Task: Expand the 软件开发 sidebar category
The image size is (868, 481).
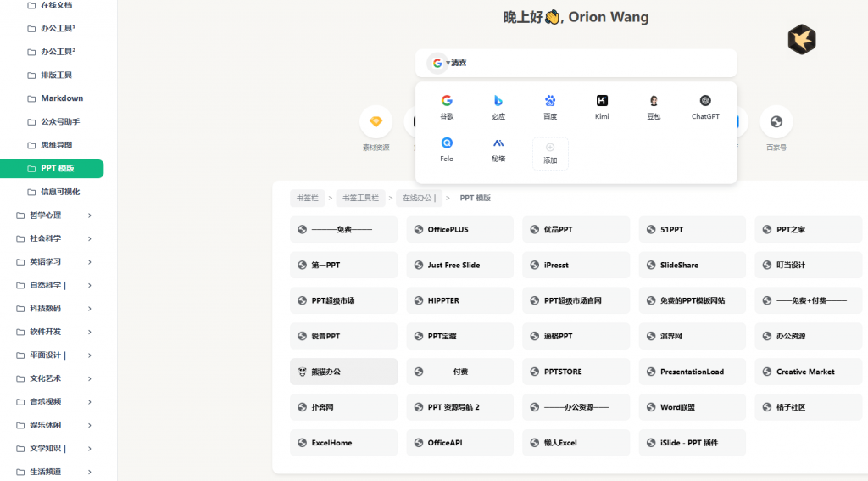Action: [89, 332]
